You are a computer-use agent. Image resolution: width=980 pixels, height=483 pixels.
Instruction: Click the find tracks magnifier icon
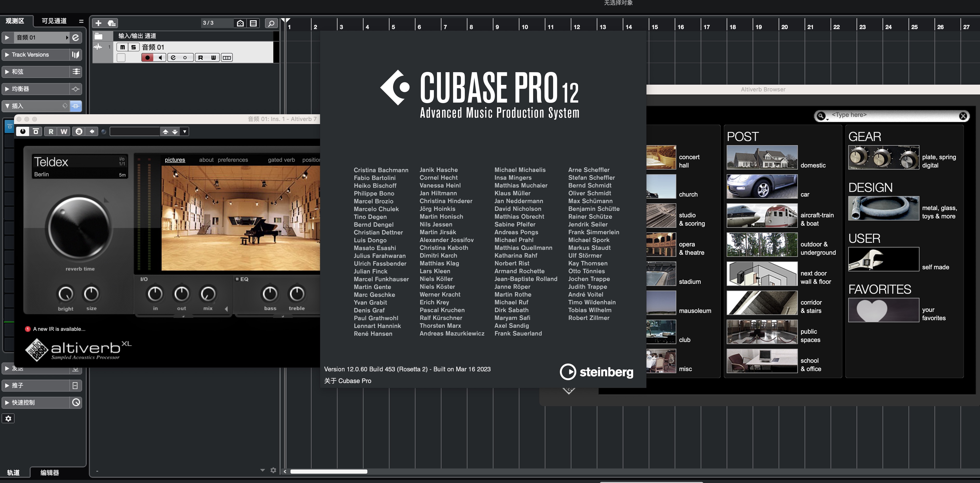(x=271, y=23)
